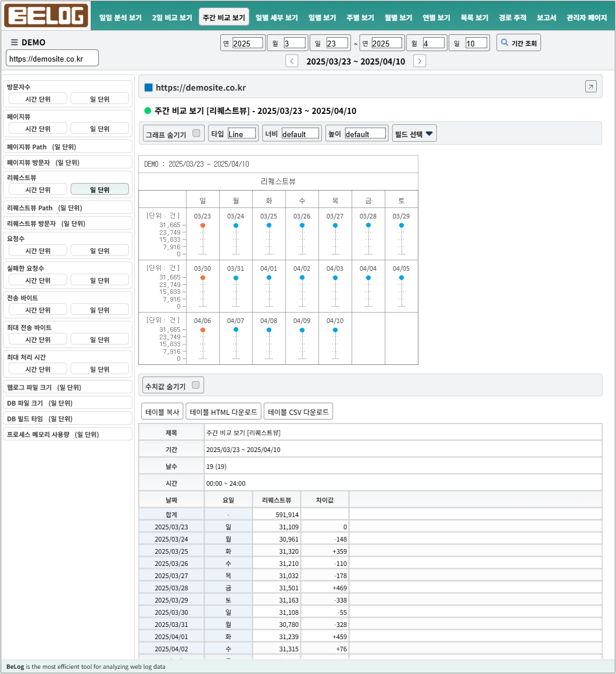
Task: Click the demosite URL input field
Action: pyautogui.click(x=52, y=59)
